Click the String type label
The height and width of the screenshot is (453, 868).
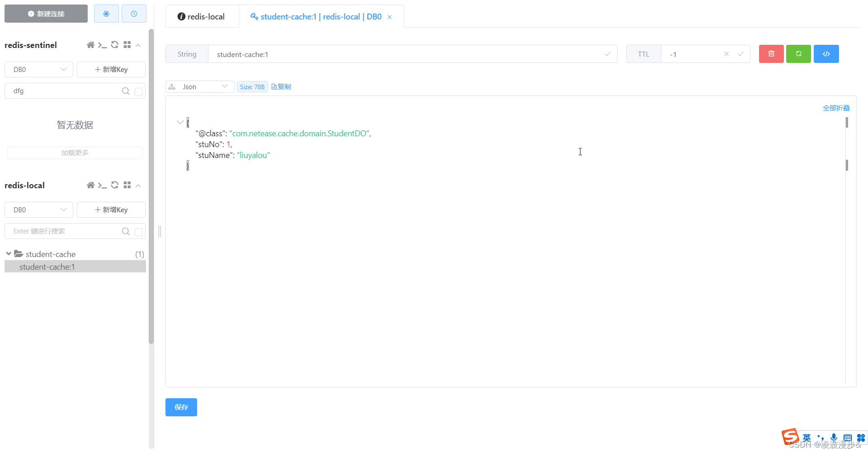click(x=187, y=54)
